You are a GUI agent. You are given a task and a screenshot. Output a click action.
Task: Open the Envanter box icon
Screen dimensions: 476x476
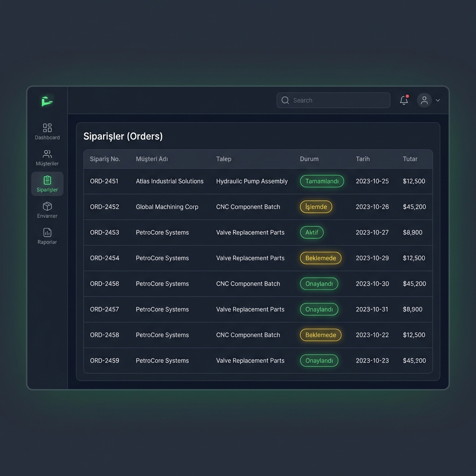tap(47, 206)
